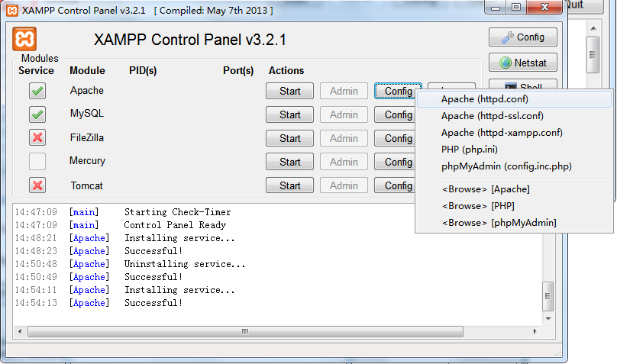Viewport: 617px width, 364px height.
Task: Open the MySQL Config dropdown
Action: pyautogui.click(x=395, y=114)
